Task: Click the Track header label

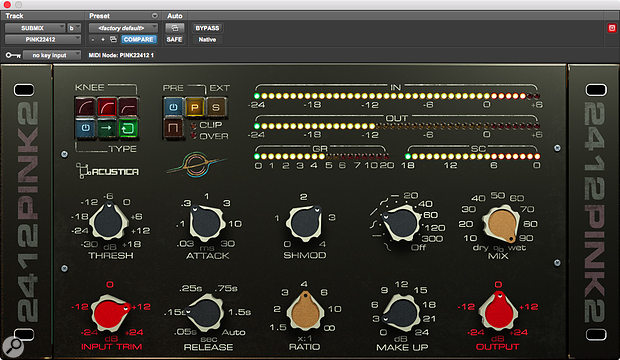Action: [14, 16]
